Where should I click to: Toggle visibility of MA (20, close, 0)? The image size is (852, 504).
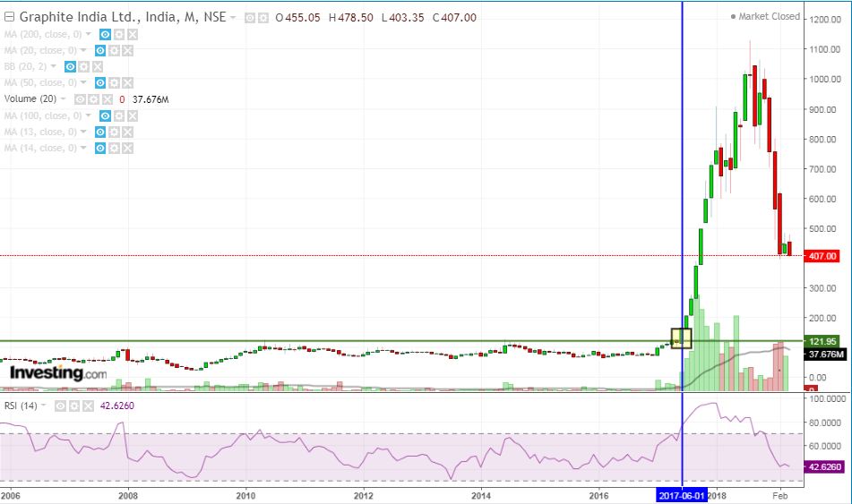point(100,50)
